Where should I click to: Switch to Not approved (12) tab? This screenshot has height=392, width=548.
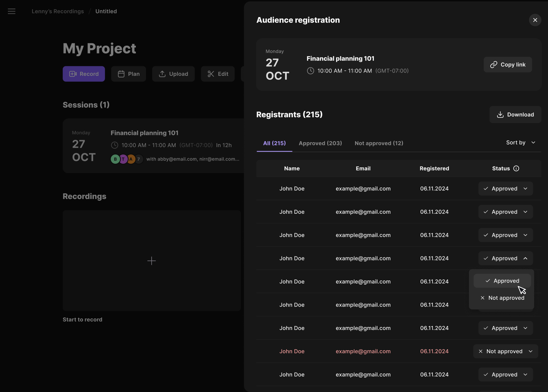coord(379,143)
